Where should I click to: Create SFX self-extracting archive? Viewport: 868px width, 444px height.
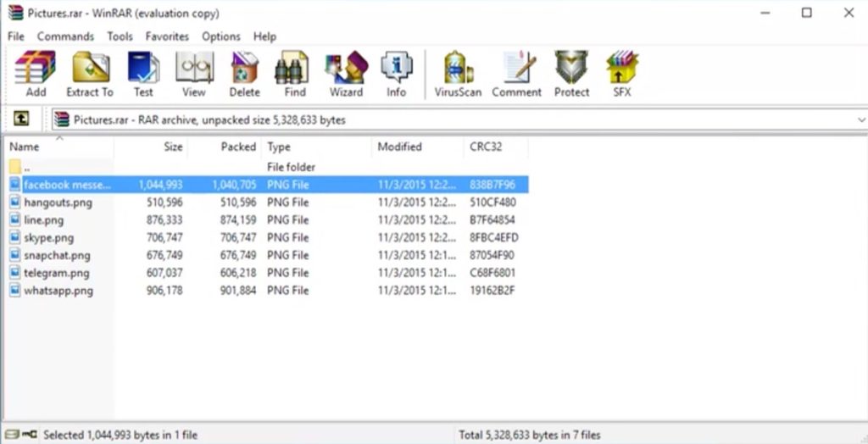[x=622, y=73]
